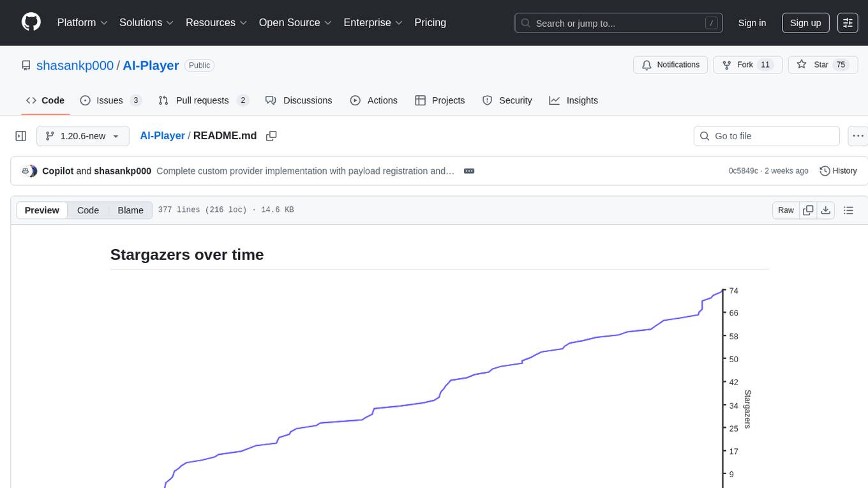Select the Blame view
Image resolution: width=868 pixels, height=488 pixels.
tap(130, 210)
